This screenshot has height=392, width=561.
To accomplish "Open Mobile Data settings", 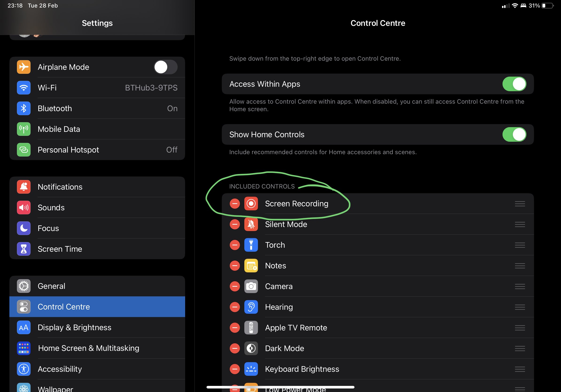I will (97, 129).
